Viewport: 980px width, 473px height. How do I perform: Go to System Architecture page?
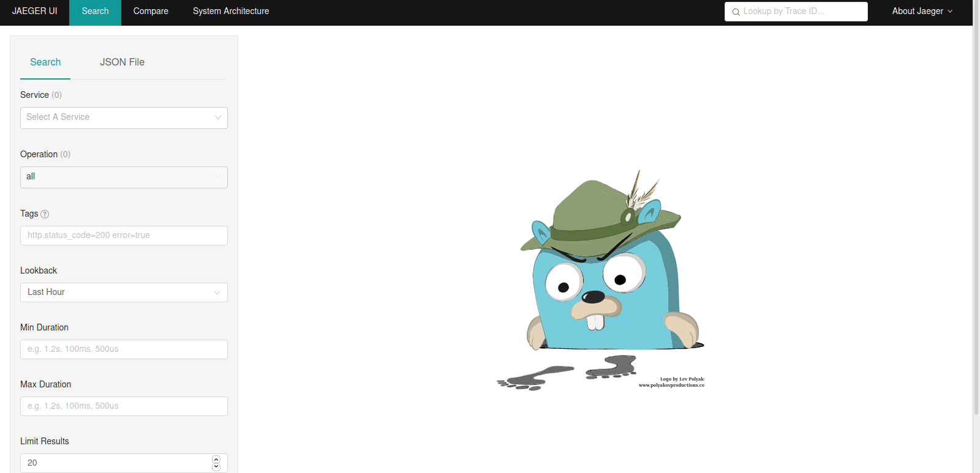pos(231,11)
